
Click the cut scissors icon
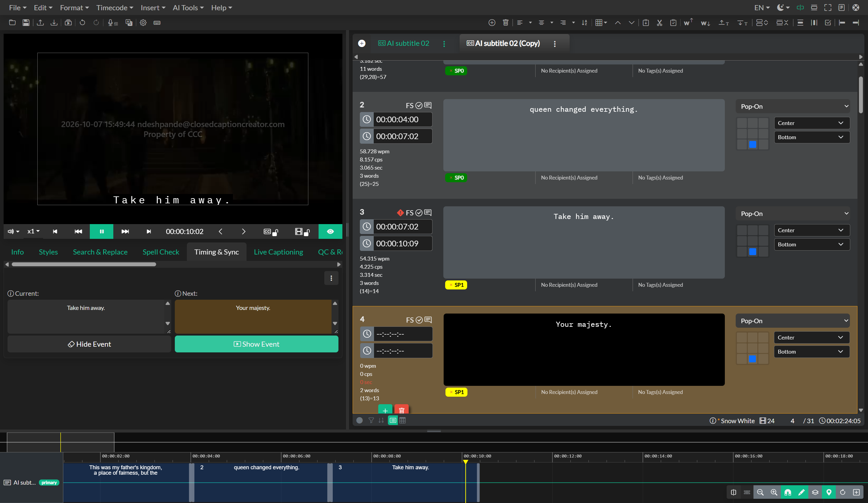(x=660, y=23)
